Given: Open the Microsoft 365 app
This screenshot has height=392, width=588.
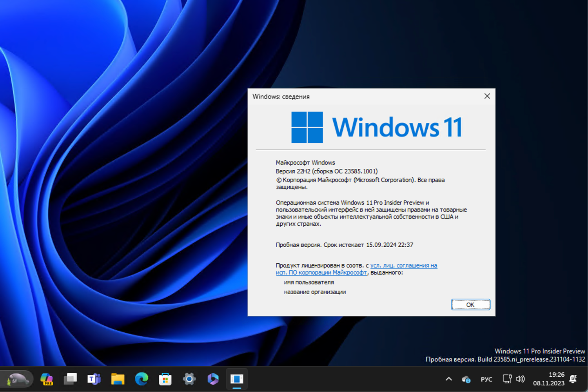Looking at the screenshot, I should point(213,379).
